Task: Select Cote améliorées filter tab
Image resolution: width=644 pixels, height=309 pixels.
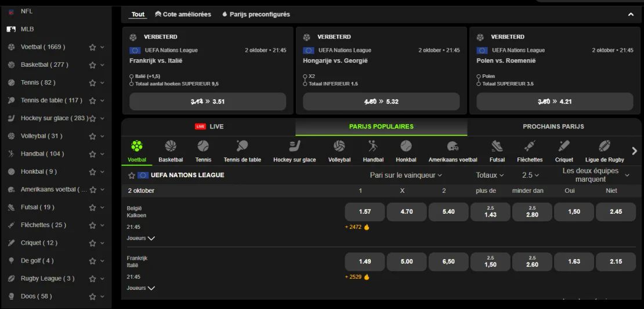Action: click(183, 15)
